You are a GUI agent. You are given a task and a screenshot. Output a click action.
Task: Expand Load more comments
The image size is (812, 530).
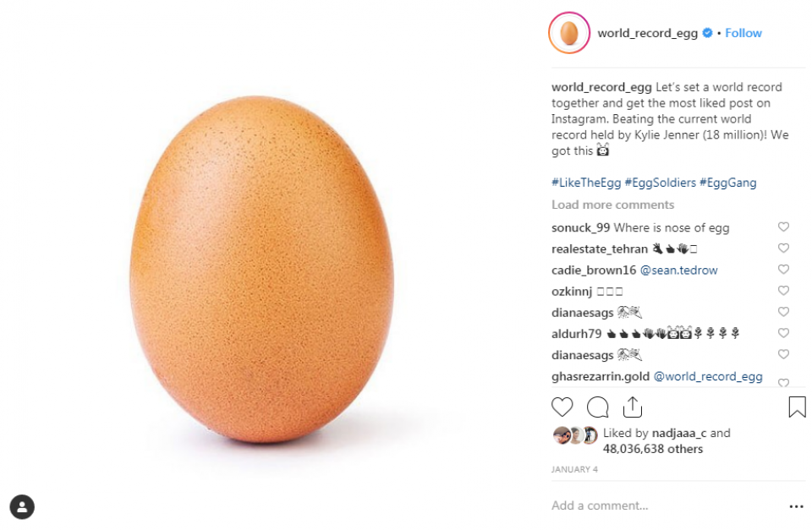pyautogui.click(x=612, y=205)
